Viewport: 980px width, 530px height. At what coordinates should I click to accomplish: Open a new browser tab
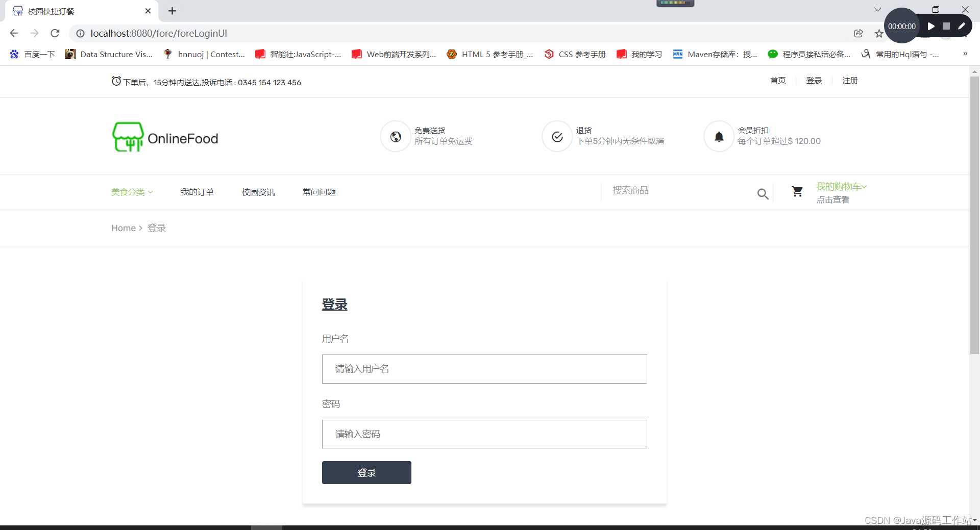(x=172, y=11)
